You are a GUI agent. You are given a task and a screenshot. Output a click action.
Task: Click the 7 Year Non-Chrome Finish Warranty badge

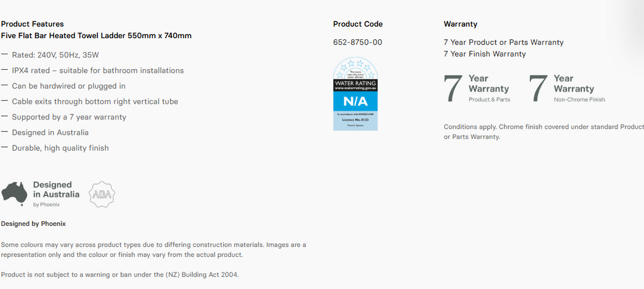[567, 89]
